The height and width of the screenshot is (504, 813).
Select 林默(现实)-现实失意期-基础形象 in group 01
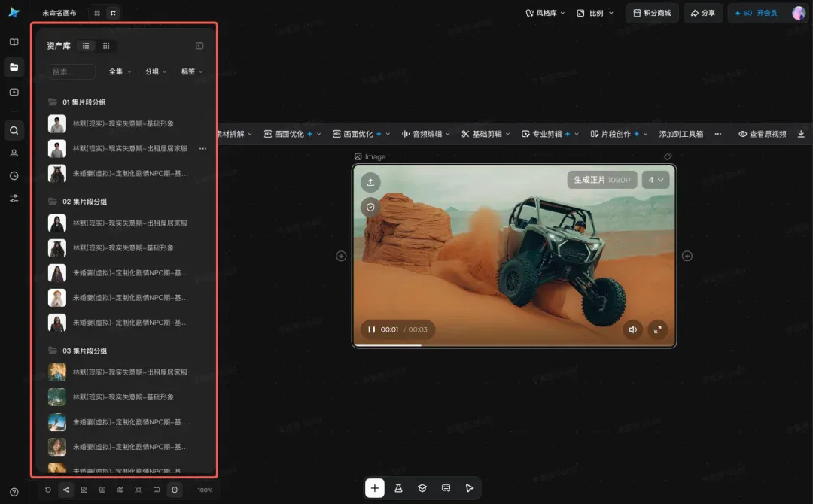pos(123,124)
